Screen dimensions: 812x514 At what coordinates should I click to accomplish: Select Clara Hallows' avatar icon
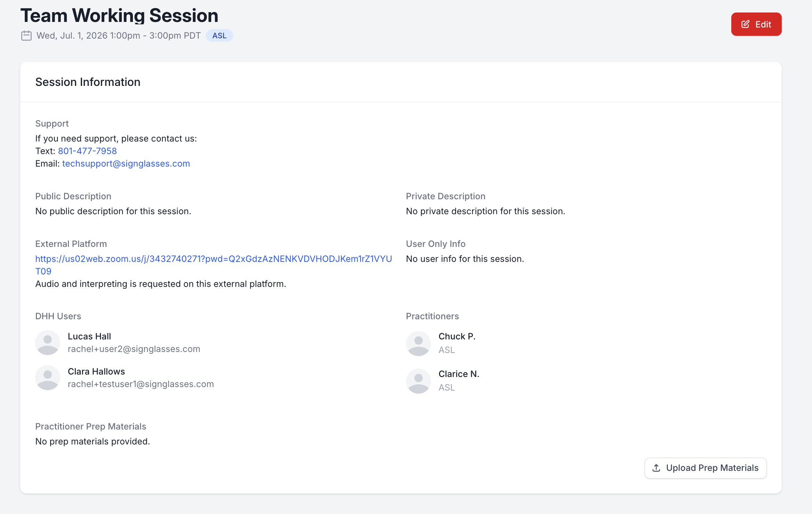point(48,378)
